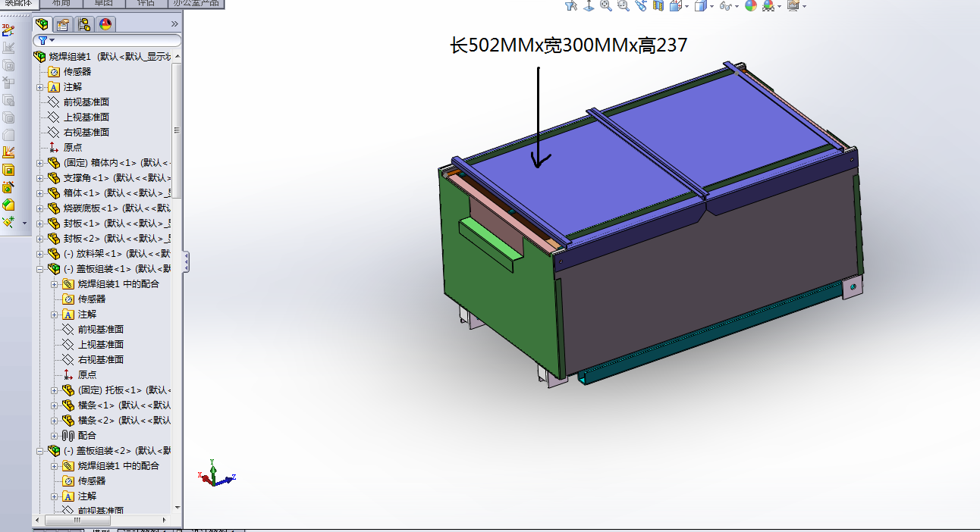Expand 支撑角<1> component

[x=40, y=178]
